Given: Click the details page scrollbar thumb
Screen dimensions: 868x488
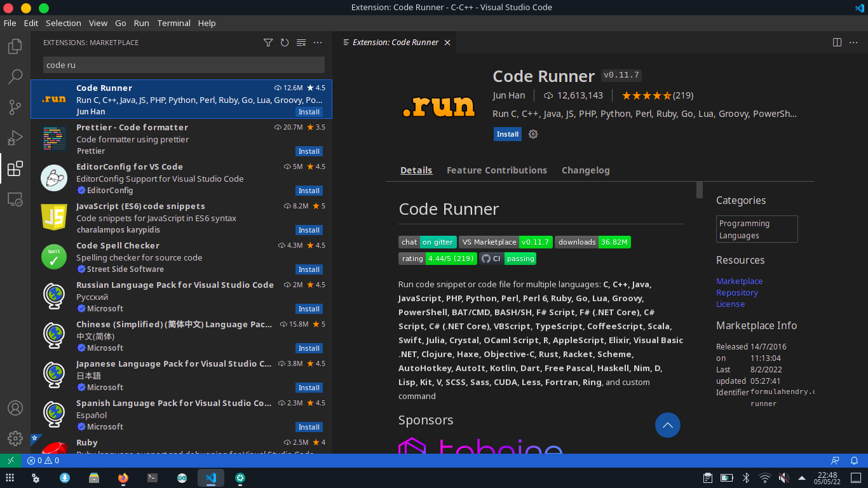Looking at the screenshot, I should pyautogui.click(x=700, y=190).
